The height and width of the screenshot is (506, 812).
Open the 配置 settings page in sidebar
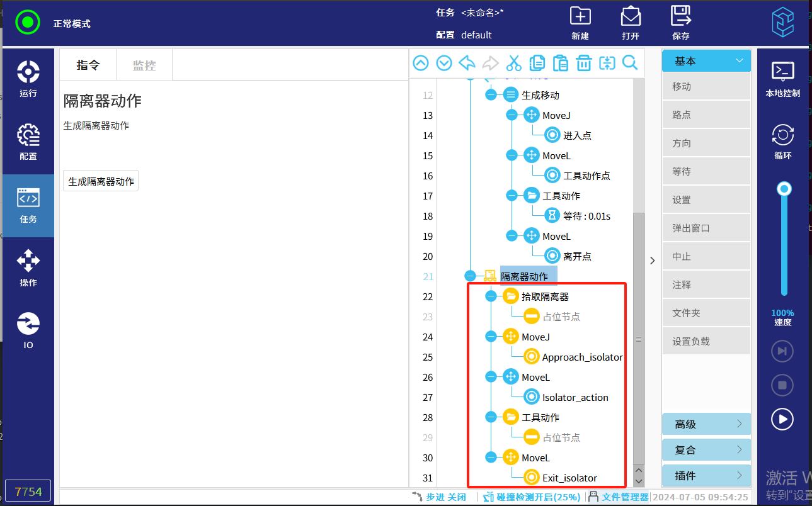(28, 142)
